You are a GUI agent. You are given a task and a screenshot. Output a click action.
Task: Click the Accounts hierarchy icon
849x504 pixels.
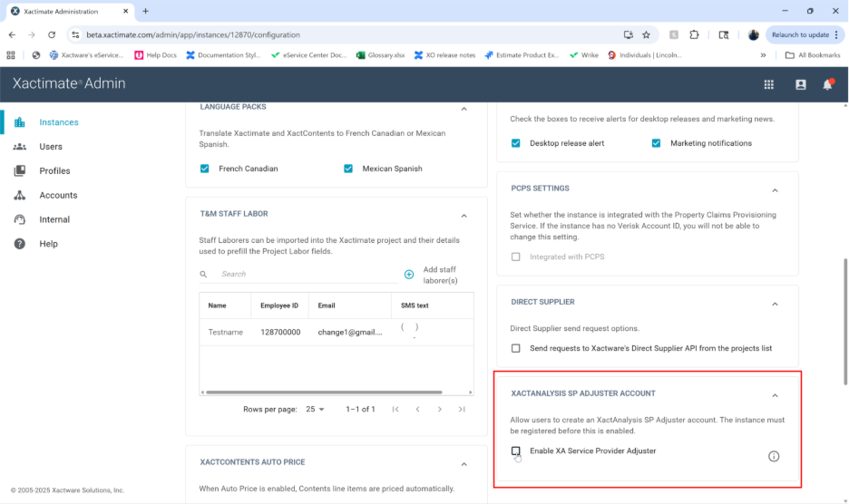click(x=19, y=196)
